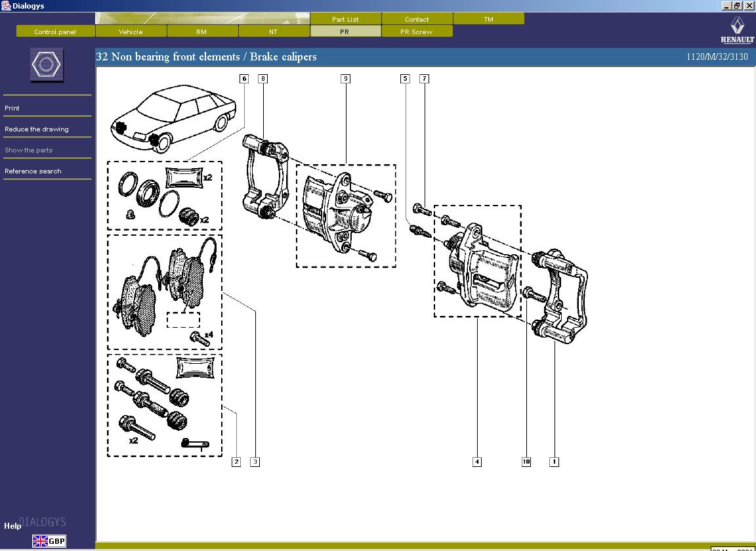Click the guide pin kit drawing box
Screen dimensions: 756x551
(165, 405)
